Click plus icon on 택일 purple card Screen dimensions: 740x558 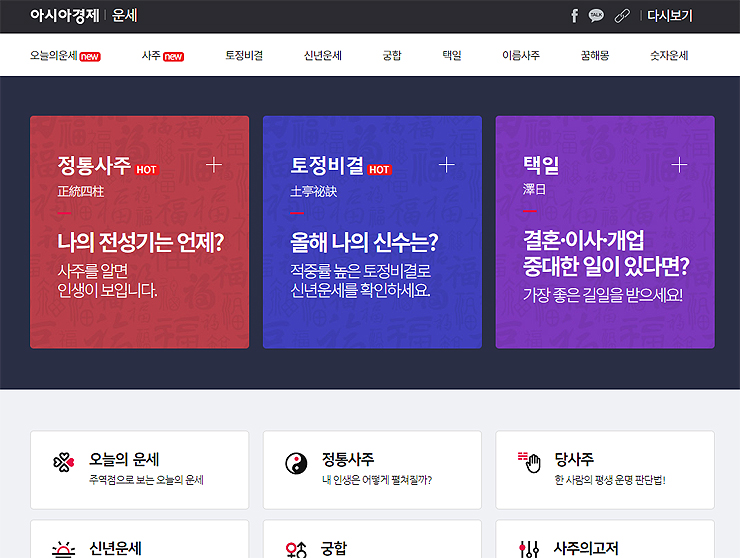(x=679, y=165)
